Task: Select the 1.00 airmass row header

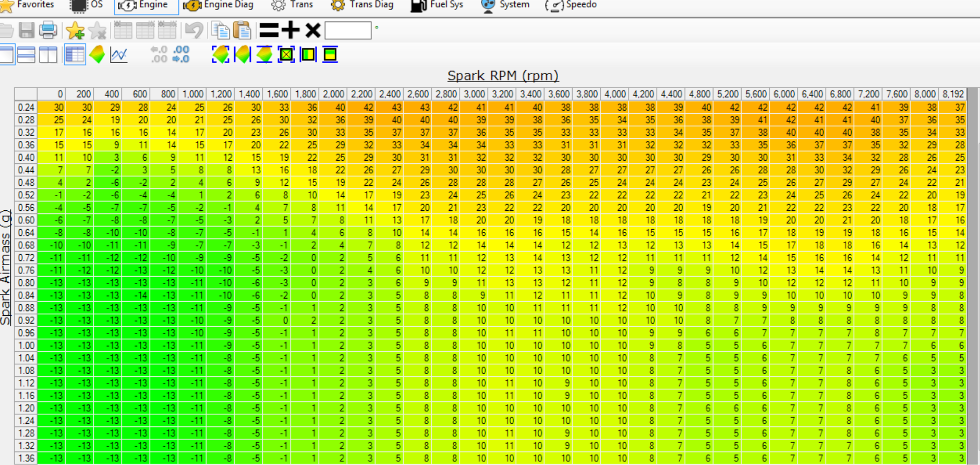Action: click(x=26, y=345)
